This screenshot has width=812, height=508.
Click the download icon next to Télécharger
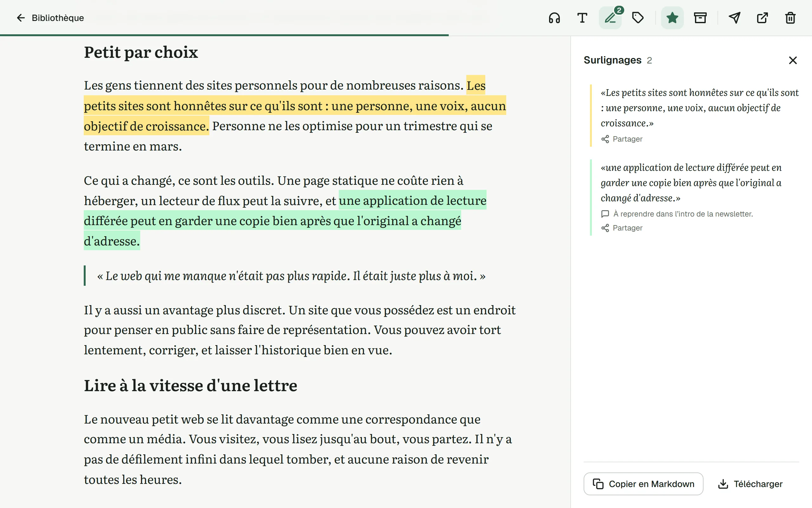pyautogui.click(x=723, y=484)
